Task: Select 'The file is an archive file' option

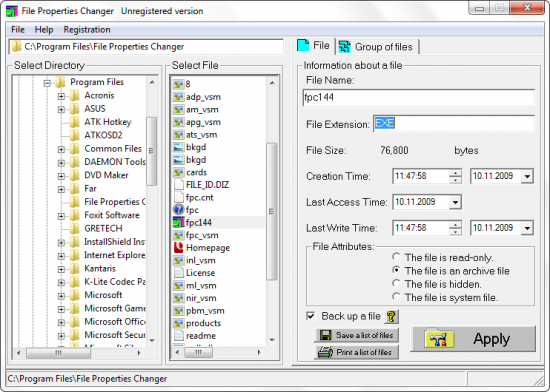Action: coord(396,270)
